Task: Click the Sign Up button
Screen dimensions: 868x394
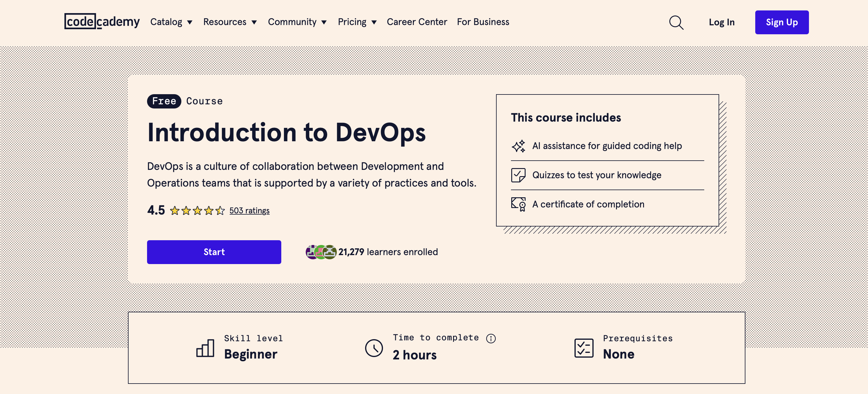Action: pos(782,22)
